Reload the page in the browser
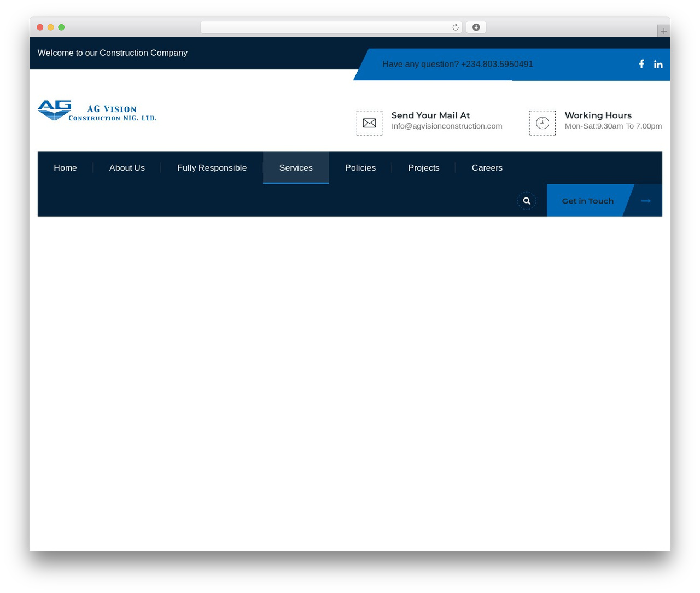The height and width of the screenshot is (593, 700). point(455,27)
